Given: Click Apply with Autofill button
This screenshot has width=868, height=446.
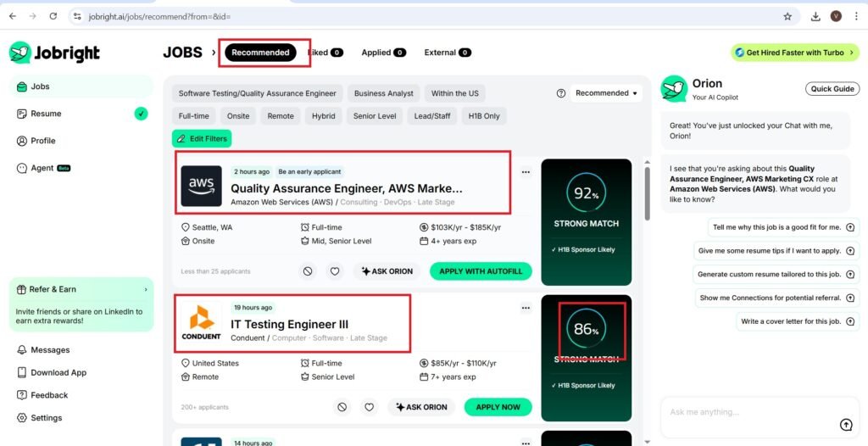Looking at the screenshot, I should click(x=481, y=271).
